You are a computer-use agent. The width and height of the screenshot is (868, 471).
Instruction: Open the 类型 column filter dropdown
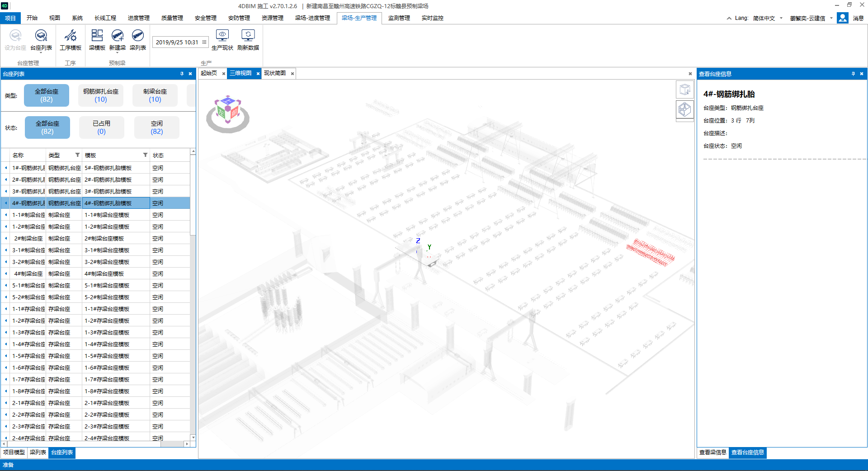(77, 155)
